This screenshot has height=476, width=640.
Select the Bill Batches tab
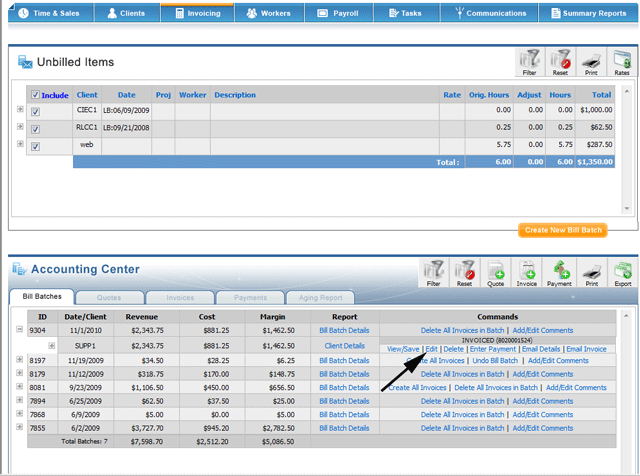42,296
